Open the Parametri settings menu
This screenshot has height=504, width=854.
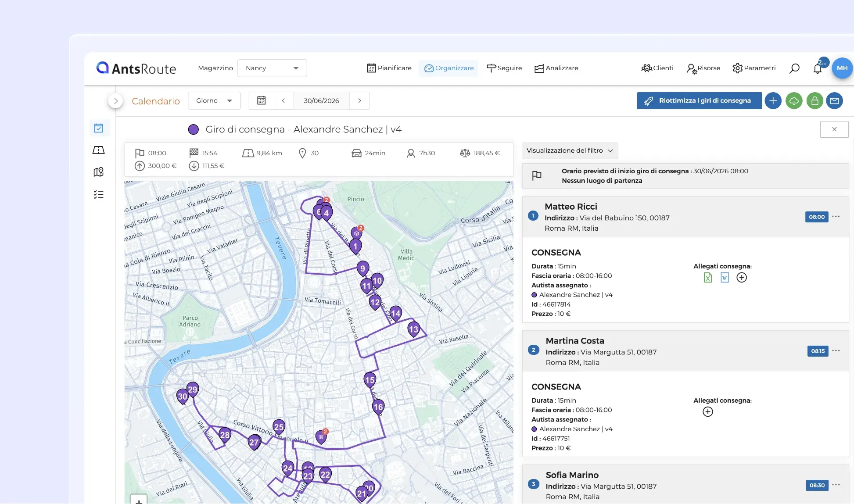point(754,68)
